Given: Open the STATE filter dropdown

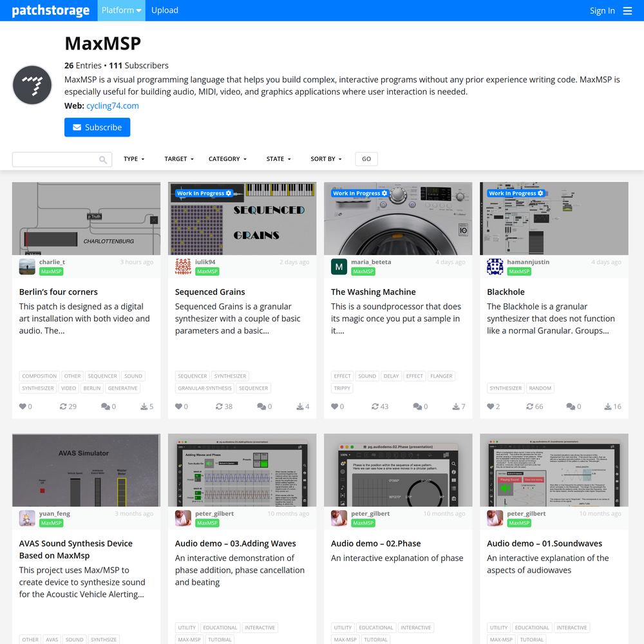Looking at the screenshot, I should click(278, 159).
